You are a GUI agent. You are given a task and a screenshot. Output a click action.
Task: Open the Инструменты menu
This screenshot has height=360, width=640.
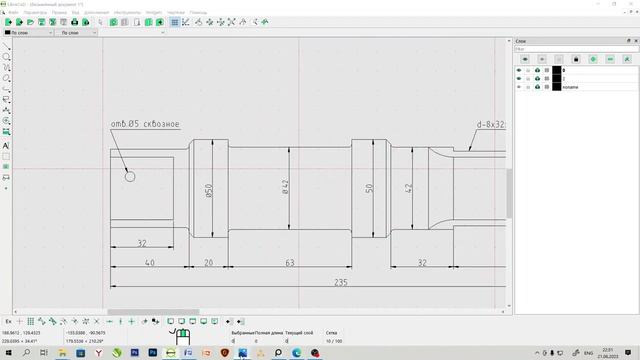click(127, 13)
